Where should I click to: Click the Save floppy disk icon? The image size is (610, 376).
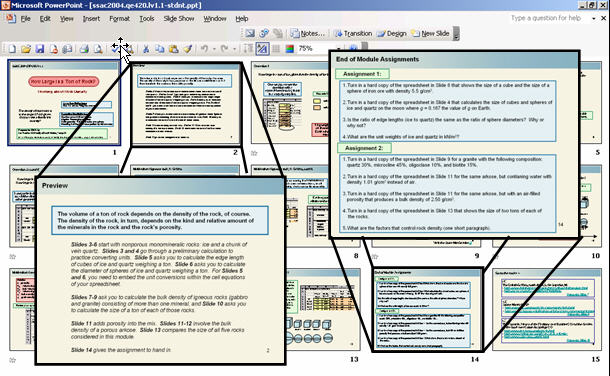pos(39,49)
